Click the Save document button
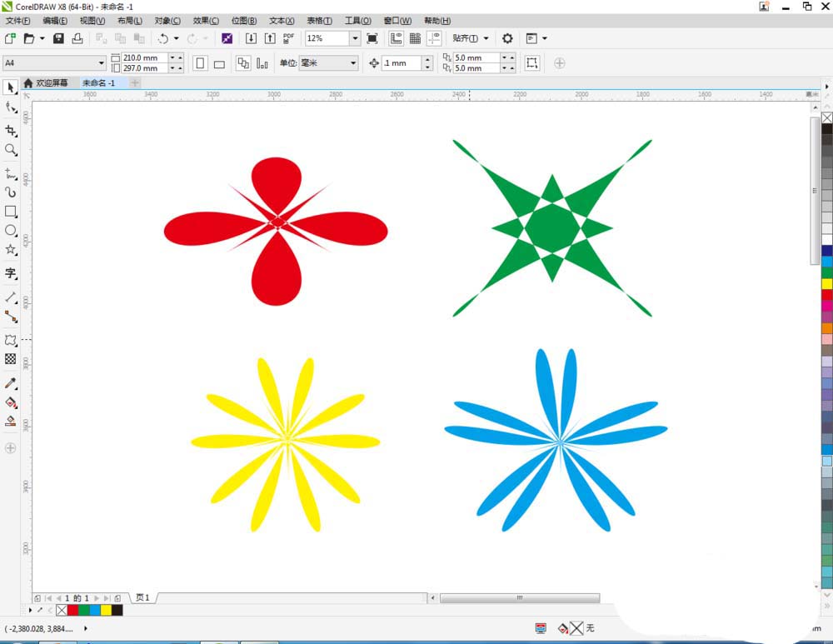The height and width of the screenshot is (644, 833). click(x=57, y=38)
